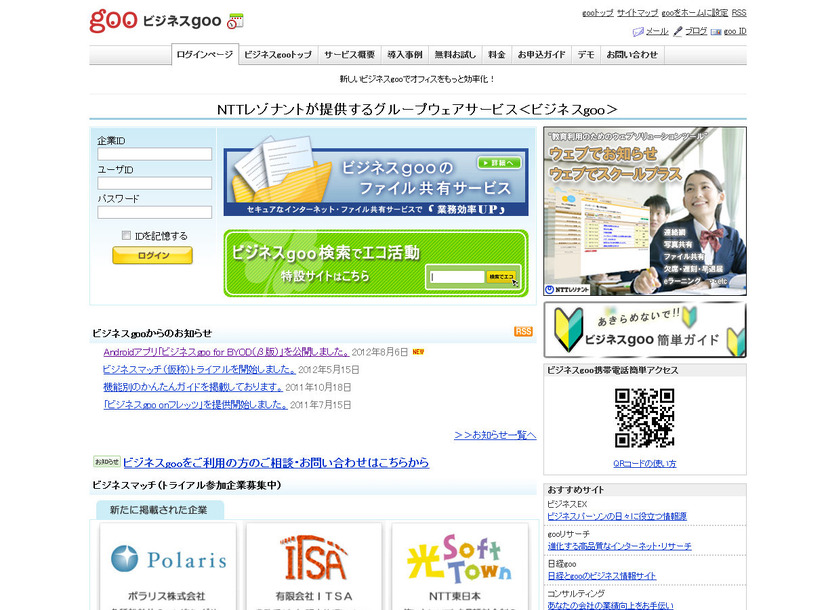This screenshot has width=826, height=610.
Task: Open ビジネスパーソンの日々に役立つ情報源 link
Action: [x=617, y=516]
